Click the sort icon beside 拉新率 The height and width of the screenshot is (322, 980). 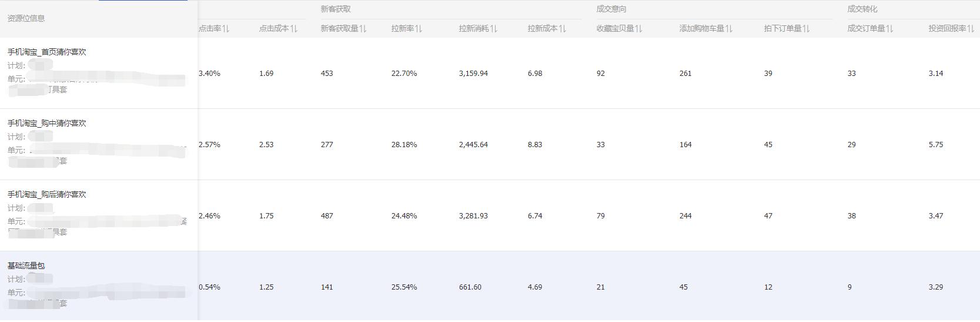pos(419,29)
